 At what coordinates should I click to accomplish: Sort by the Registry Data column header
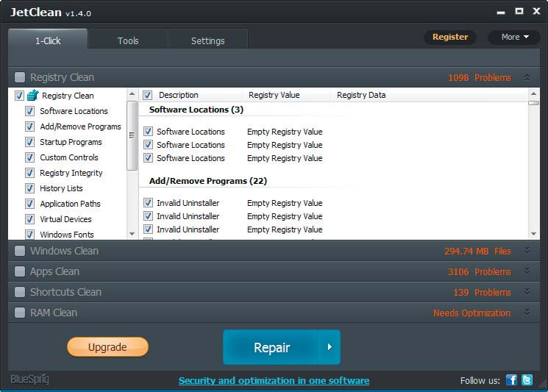click(x=361, y=95)
